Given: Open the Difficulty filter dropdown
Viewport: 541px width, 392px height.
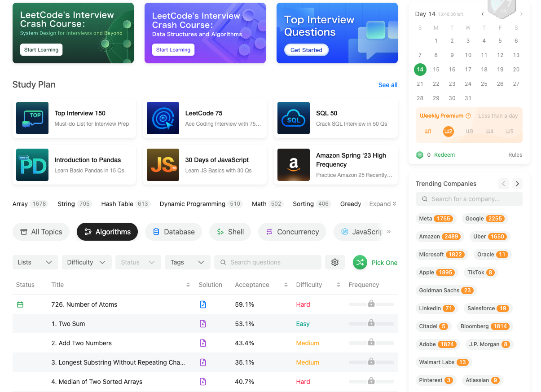Looking at the screenshot, I should coord(87,262).
